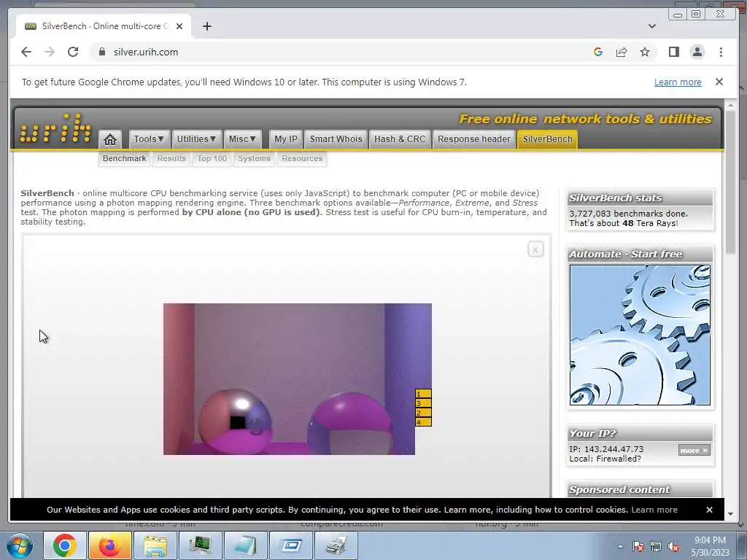Open Smart Whois tool
Viewport: 747px width, 560px height.
(x=336, y=139)
